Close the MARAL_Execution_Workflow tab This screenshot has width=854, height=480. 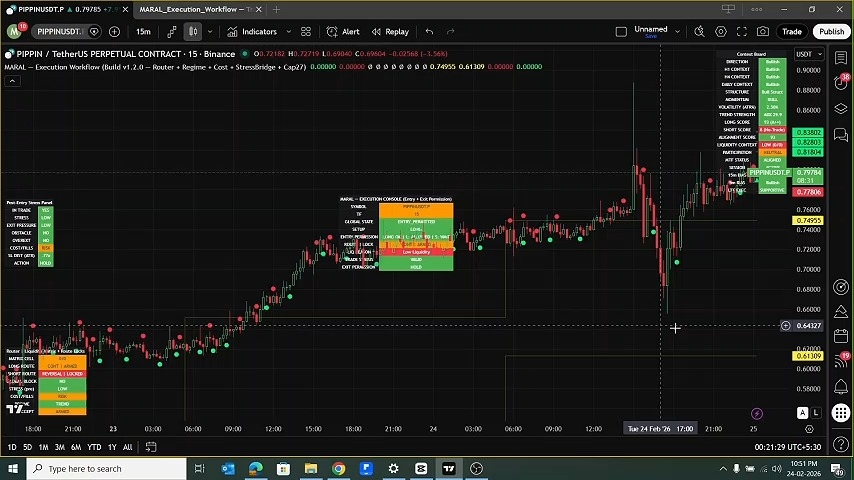point(259,9)
